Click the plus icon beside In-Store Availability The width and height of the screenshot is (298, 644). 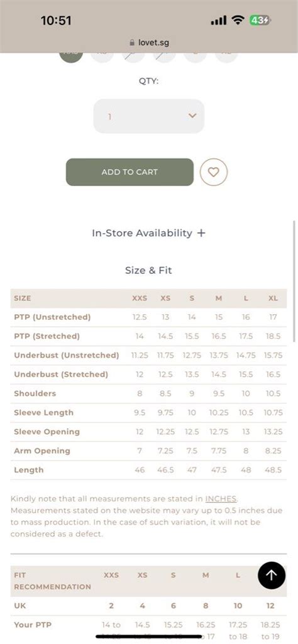pyautogui.click(x=201, y=233)
